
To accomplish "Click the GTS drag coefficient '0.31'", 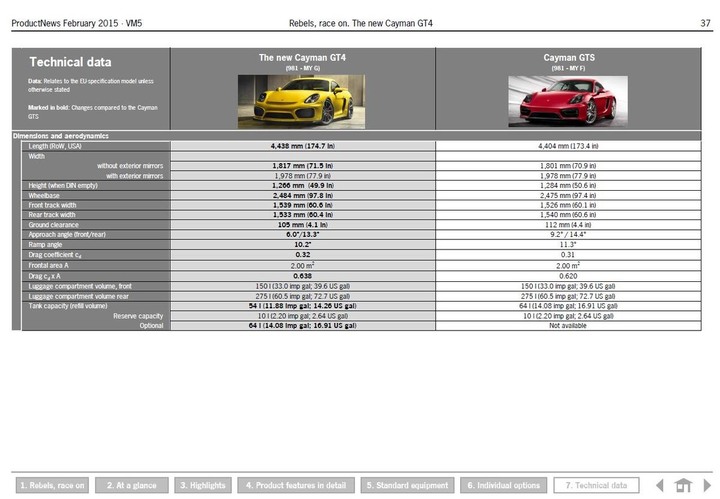I will pos(568,255).
